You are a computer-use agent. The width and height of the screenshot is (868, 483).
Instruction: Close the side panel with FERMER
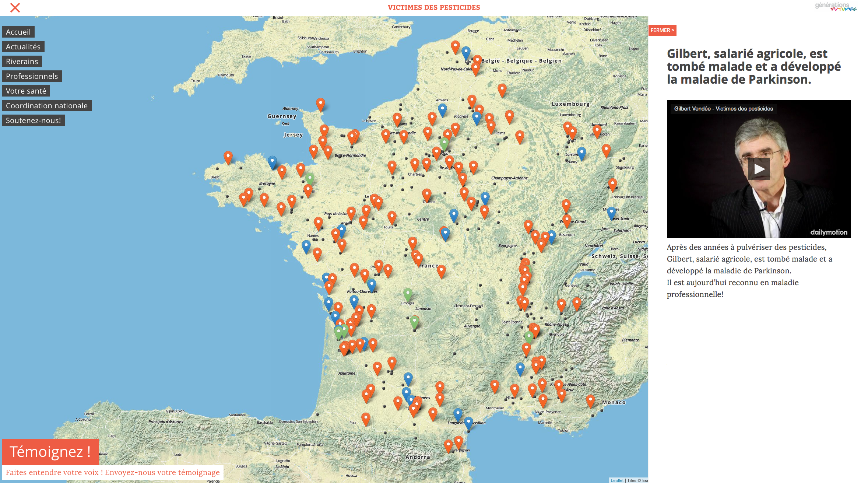[662, 30]
